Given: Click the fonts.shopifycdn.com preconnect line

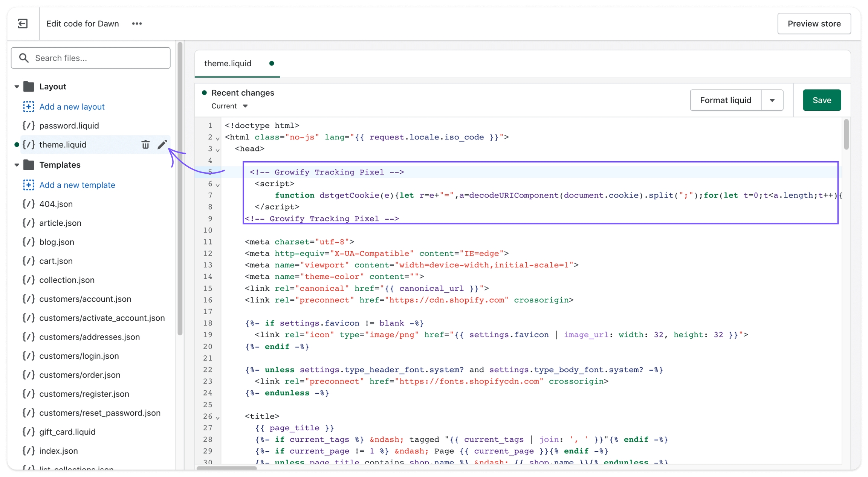Looking at the screenshot, I should [432, 382].
